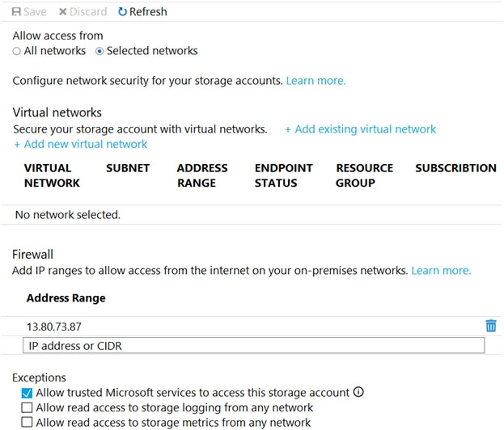Viewport: 504px width, 430px height.
Task: Delete the 13.80.73.87 address with trash icon
Action: coord(490,326)
